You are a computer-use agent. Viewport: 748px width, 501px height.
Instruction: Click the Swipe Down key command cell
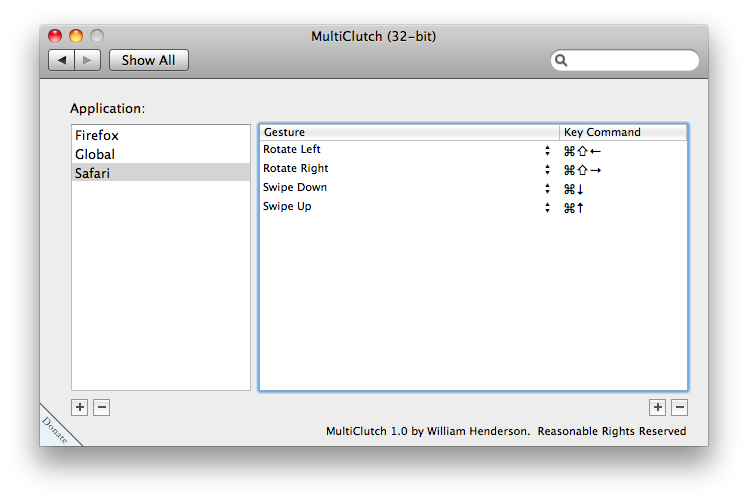click(x=623, y=189)
